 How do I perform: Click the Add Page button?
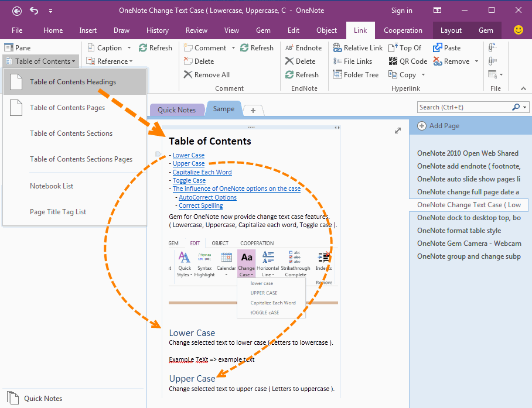[438, 126]
